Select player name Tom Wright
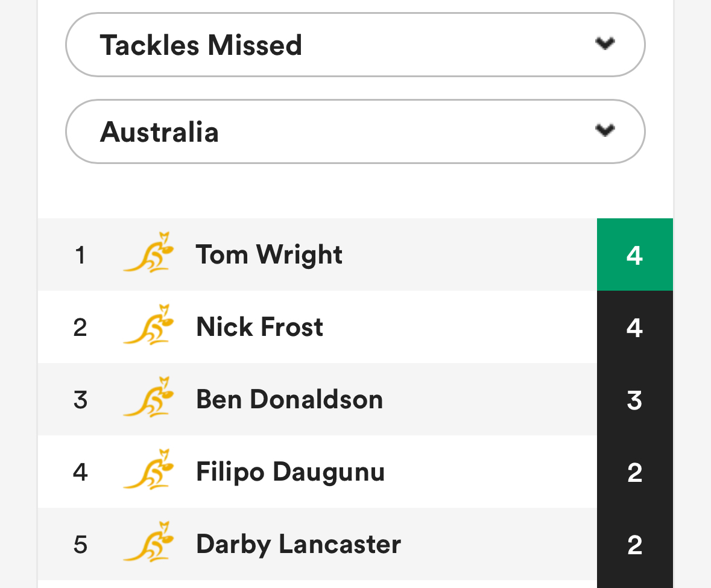This screenshot has width=711, height=588. tap(269, 254)
